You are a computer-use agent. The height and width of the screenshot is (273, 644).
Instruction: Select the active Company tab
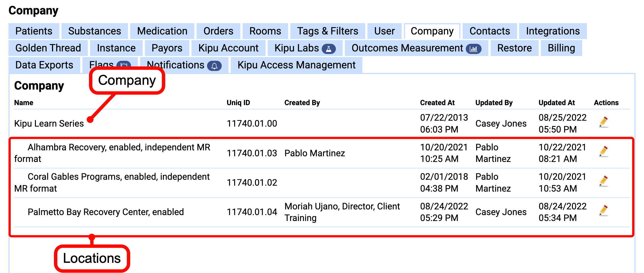click(x=432, y=31)
